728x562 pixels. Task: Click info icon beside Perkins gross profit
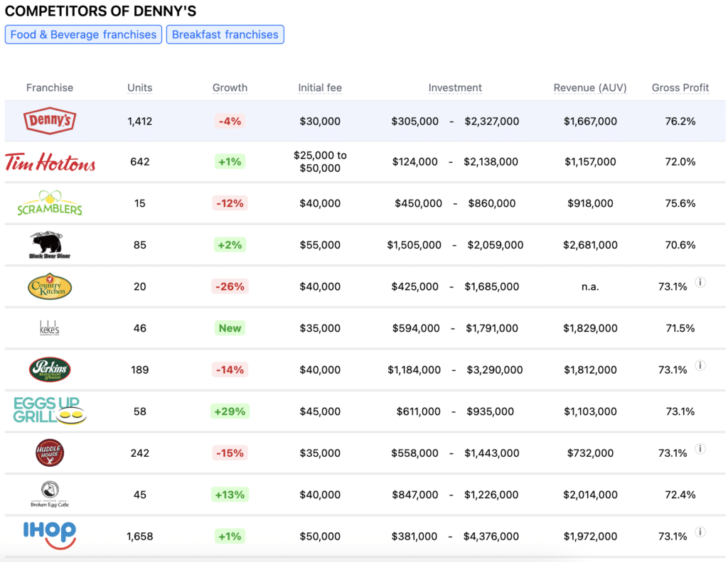pyautogui.click(x=700, y=365)
